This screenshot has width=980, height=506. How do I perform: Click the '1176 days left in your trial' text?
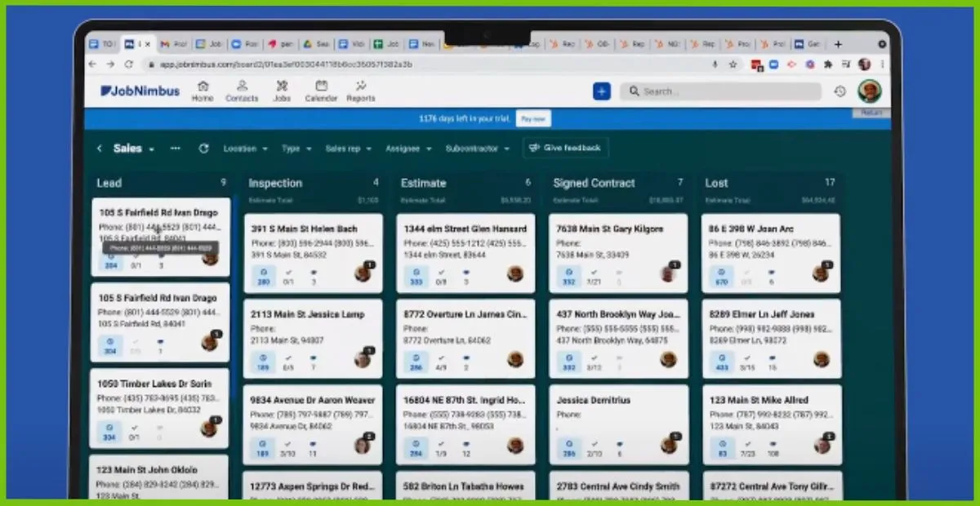coord(465,118)
